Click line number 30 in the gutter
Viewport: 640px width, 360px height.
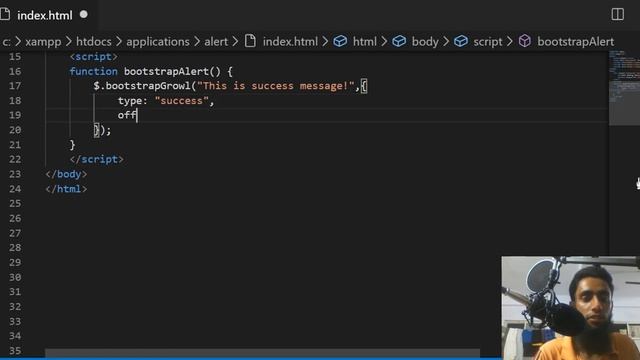pyautogui.click(x=15, y=277)
